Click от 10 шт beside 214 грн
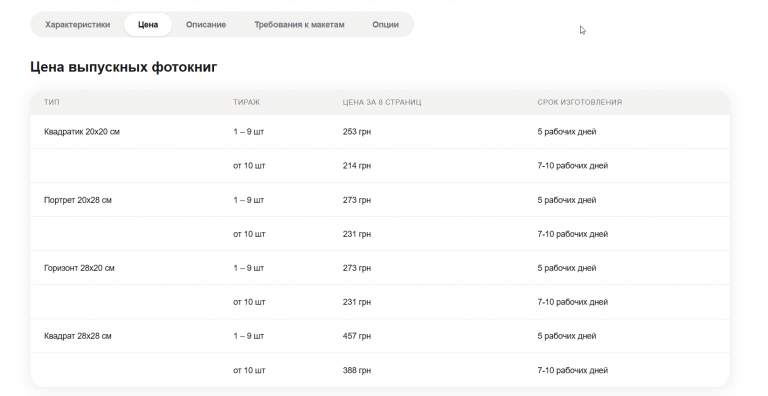 [249, 166]
